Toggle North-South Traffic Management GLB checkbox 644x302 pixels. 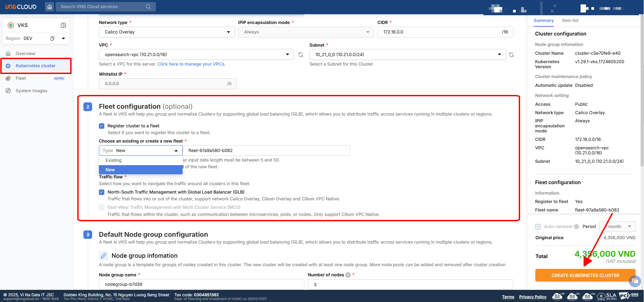coord(102,192)
